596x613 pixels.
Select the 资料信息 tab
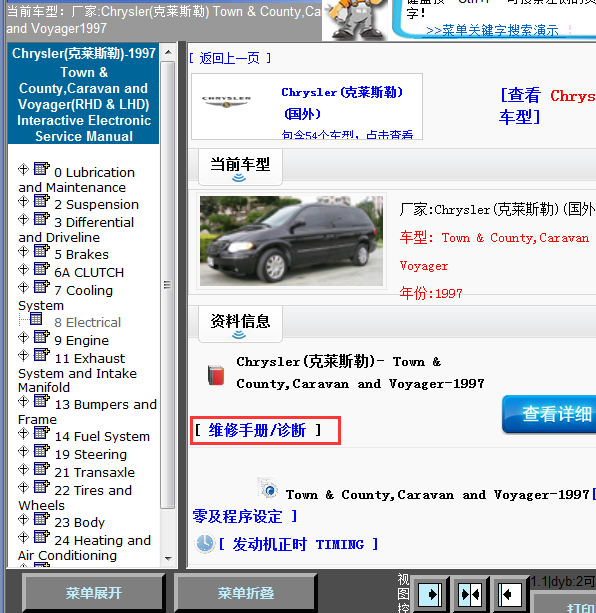[240, 324]
